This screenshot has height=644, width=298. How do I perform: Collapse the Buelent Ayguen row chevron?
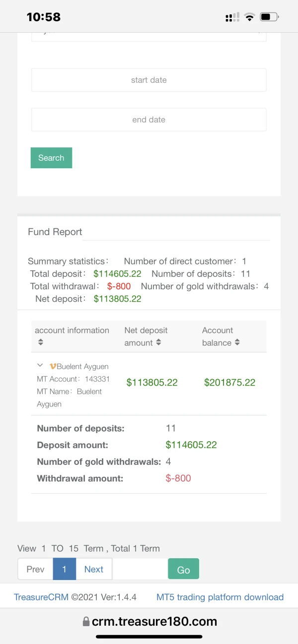pos(40,366)
